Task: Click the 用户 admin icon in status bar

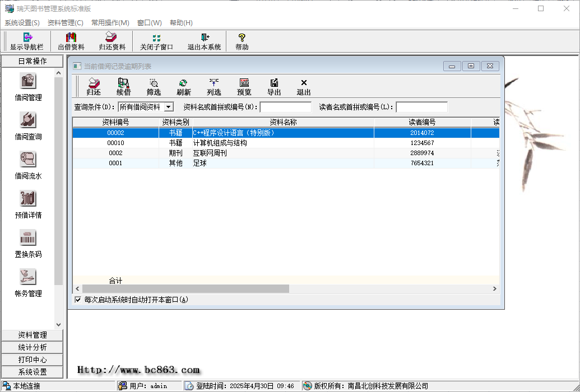Action: pos(122,386)
